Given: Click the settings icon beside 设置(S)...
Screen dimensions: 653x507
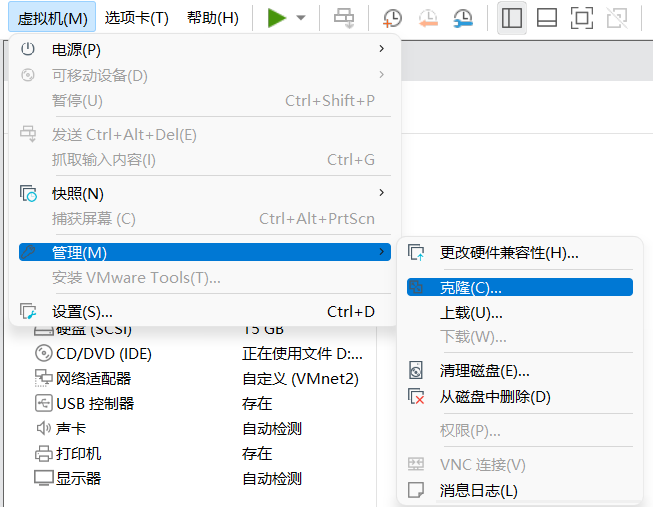Looking at the screenshot, I should coord(28,311).
